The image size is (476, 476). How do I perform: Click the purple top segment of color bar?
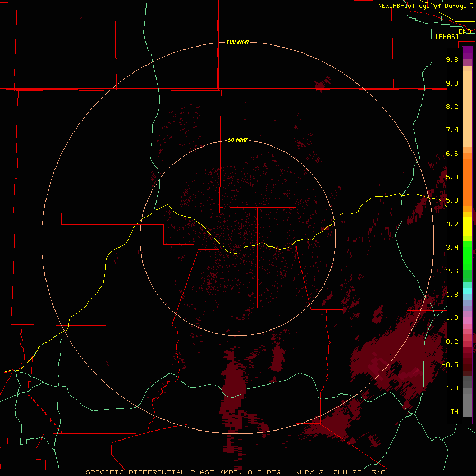467,53
